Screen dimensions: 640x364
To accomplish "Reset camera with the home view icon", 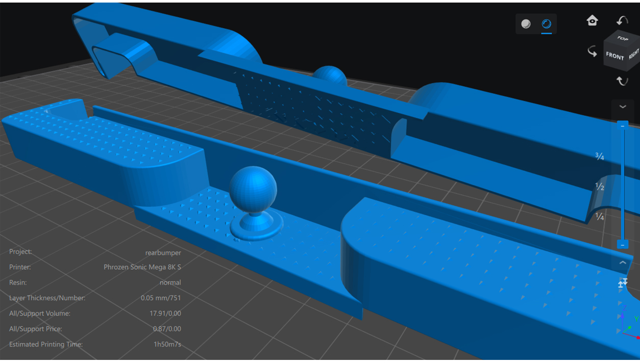I will (592, 20).
